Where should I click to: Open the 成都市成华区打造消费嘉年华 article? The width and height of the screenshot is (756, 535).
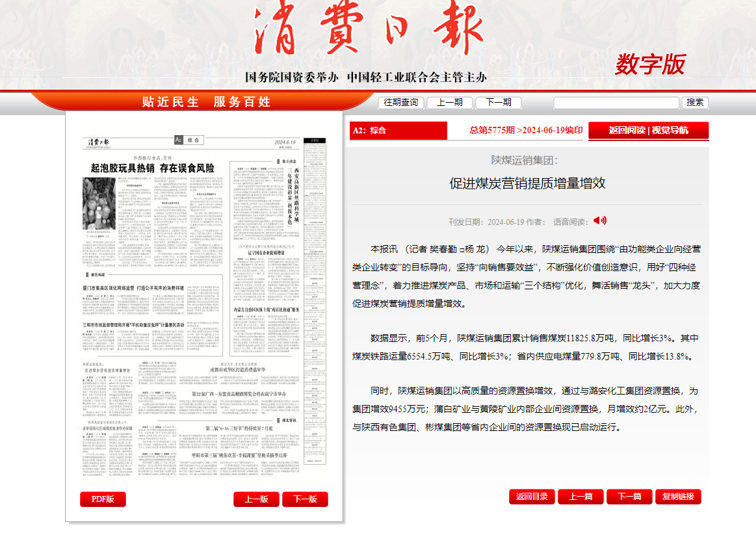237,370
